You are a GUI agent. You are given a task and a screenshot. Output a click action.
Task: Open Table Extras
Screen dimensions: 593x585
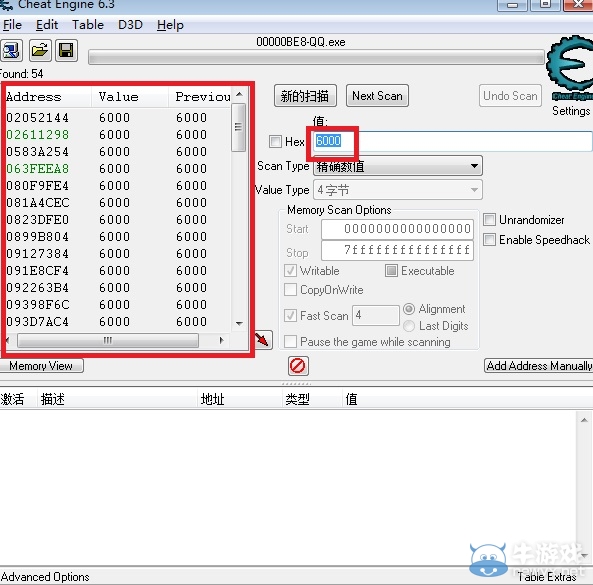coord(547,577)
